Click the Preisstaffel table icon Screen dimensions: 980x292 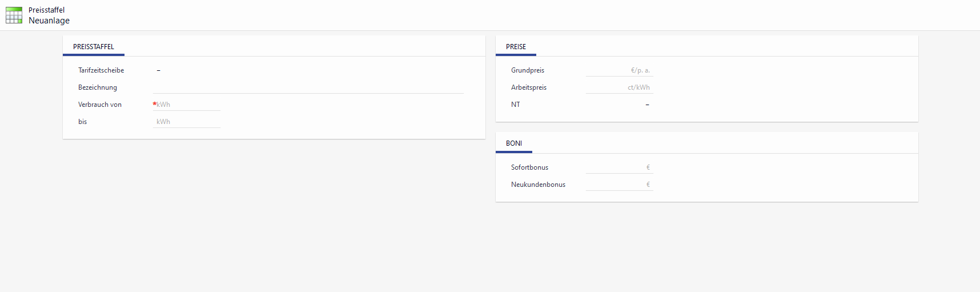(14, 15)
